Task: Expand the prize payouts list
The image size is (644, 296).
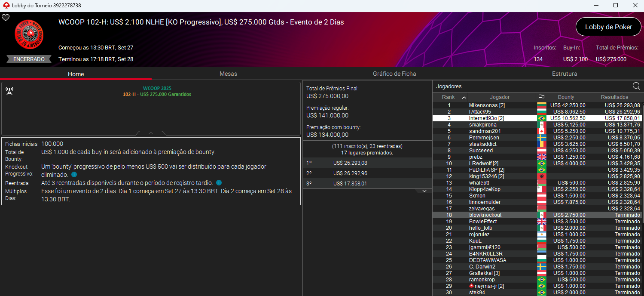Action: pos(424,191)
